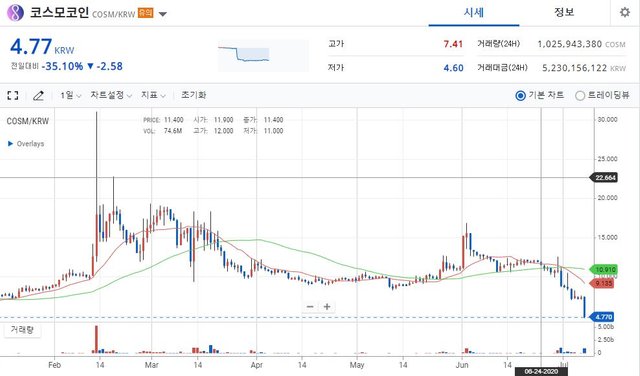Click the high price value 7.41
The height and width of the screenshot is (376, 640).
click(x=453, y=44)
